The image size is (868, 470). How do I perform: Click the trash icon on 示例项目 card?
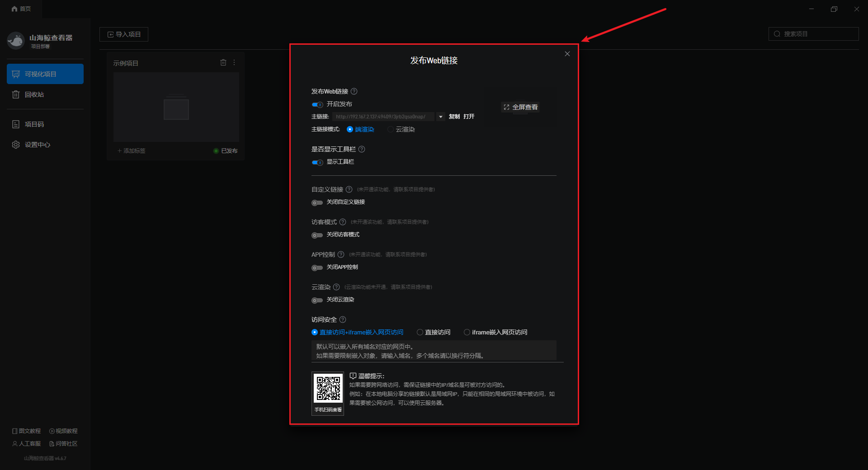pos(223,63)
